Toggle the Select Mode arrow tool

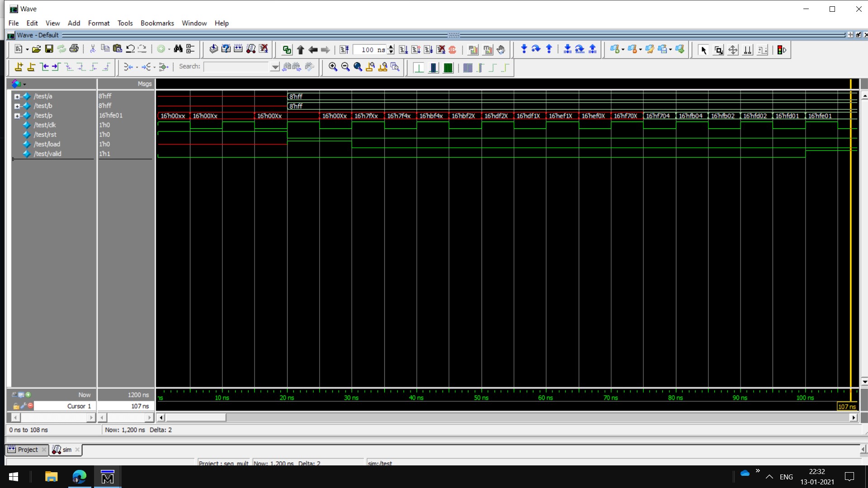(703, 50)
